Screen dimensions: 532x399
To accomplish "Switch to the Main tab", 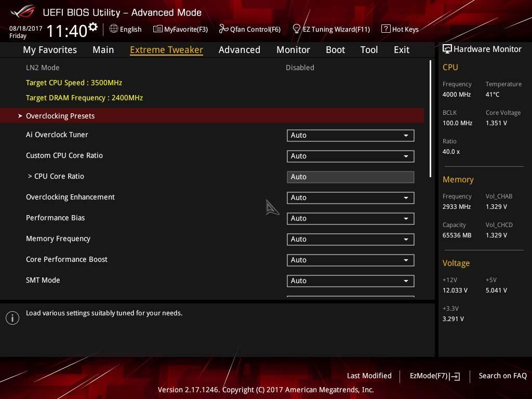I will click(103, 49).
